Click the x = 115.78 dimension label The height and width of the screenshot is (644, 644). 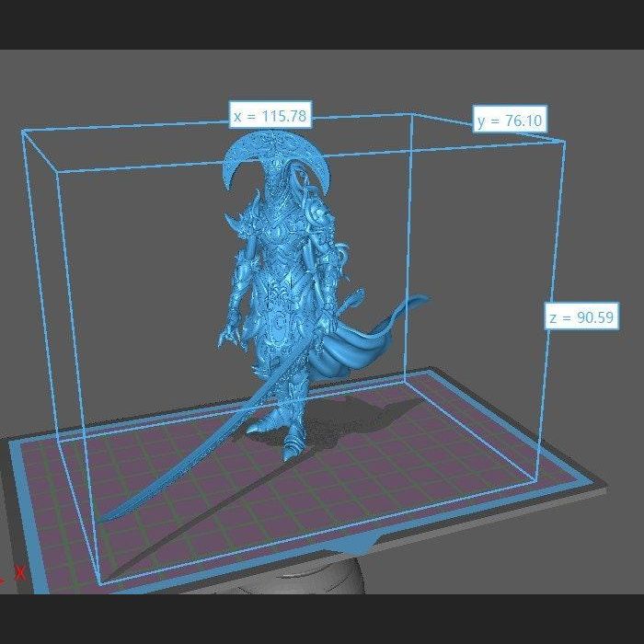coord(270,116)
